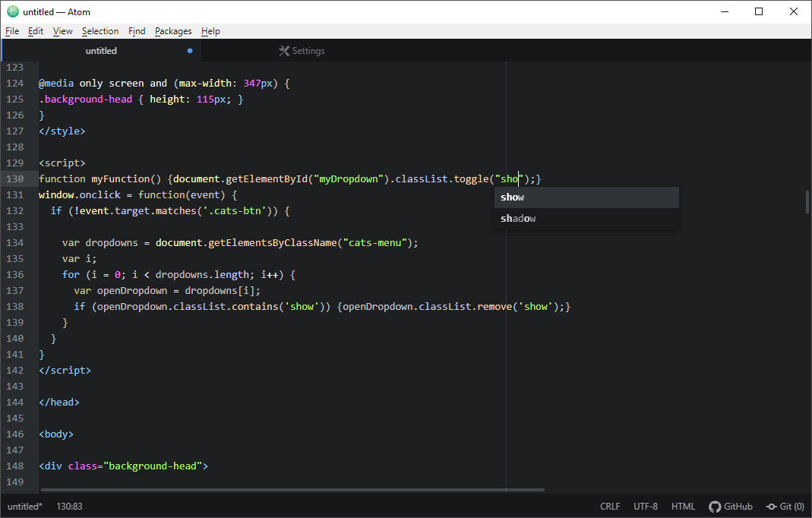Click the "cats-menu" string on line 134
This screenshot has width=812, height=518.
point(375,243)
